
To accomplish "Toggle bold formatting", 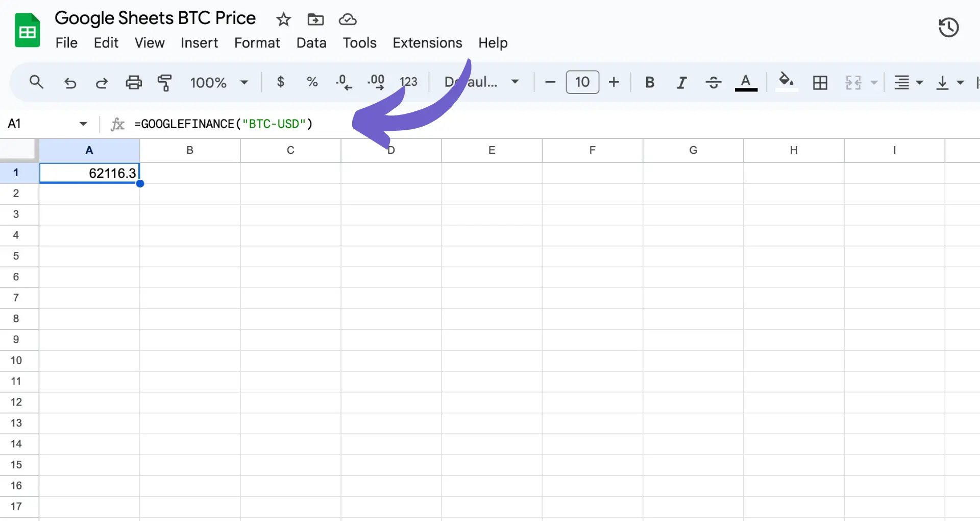I will [x=649, y=82].
